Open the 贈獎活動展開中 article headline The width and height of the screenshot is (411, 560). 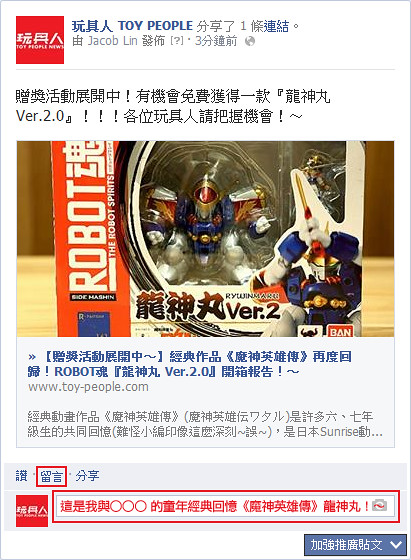coord(190,364)
